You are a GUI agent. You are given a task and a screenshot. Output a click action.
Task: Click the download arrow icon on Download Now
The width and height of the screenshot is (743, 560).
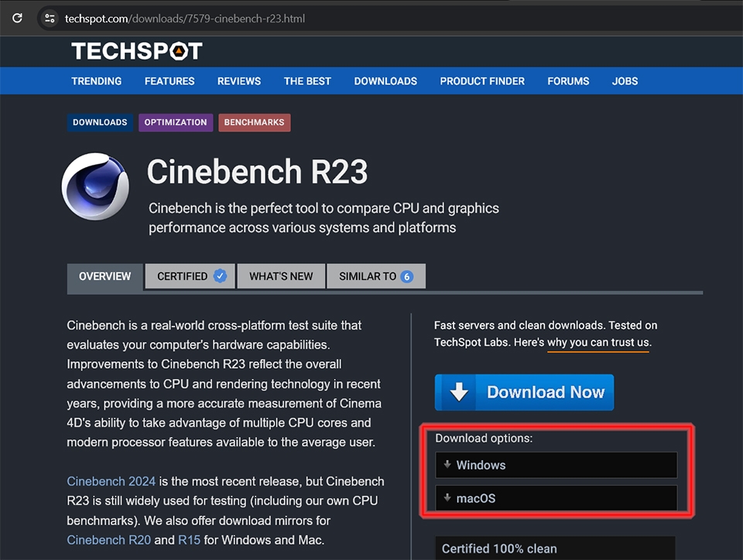[x=457, y=392]
